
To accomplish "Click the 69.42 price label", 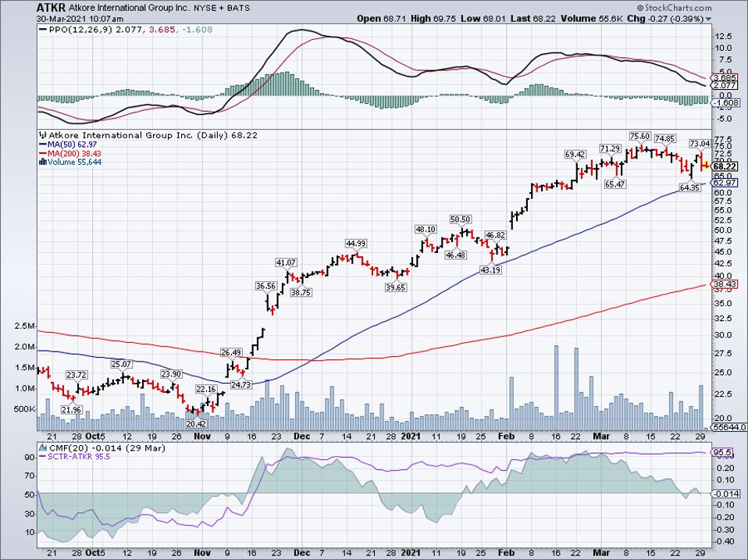I will [575, 154].
